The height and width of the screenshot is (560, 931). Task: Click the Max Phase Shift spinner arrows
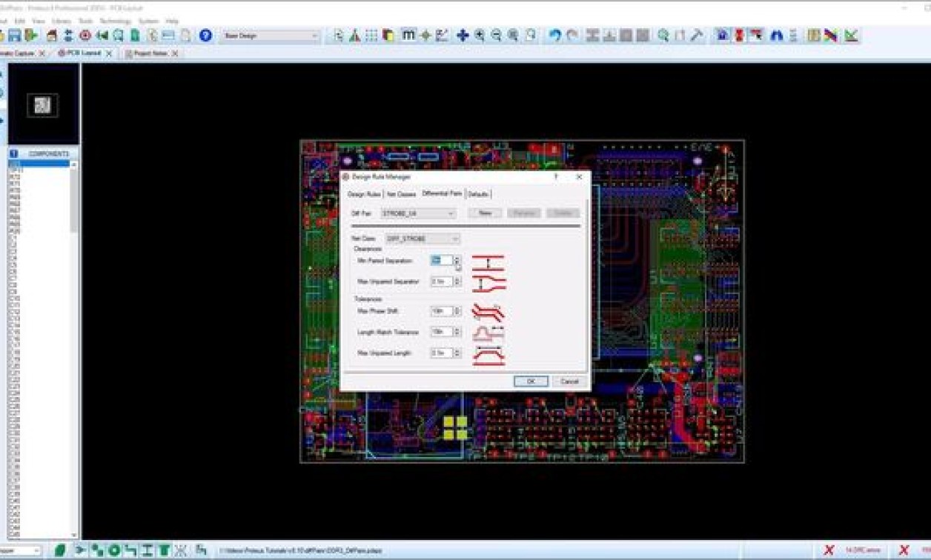(x=457, y=311)
